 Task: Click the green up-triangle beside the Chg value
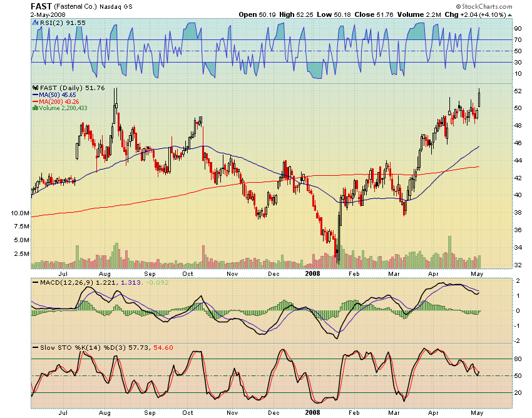[510, 15]
